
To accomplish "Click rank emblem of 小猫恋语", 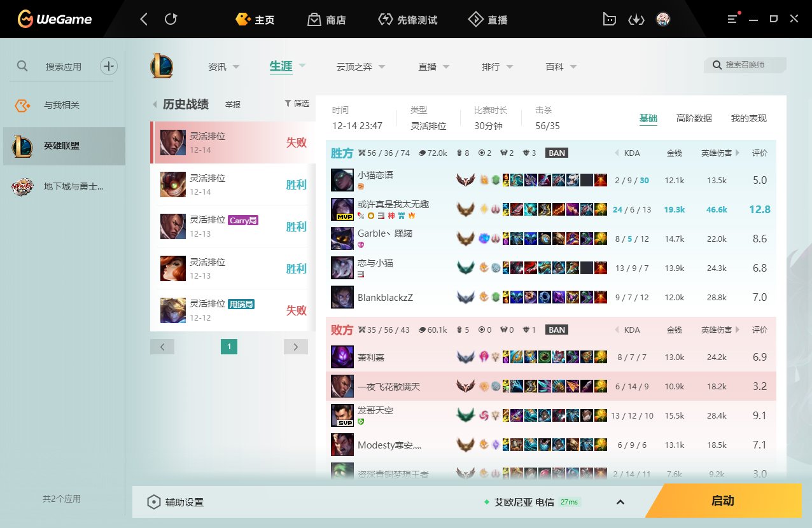I will tap(466, 180).
